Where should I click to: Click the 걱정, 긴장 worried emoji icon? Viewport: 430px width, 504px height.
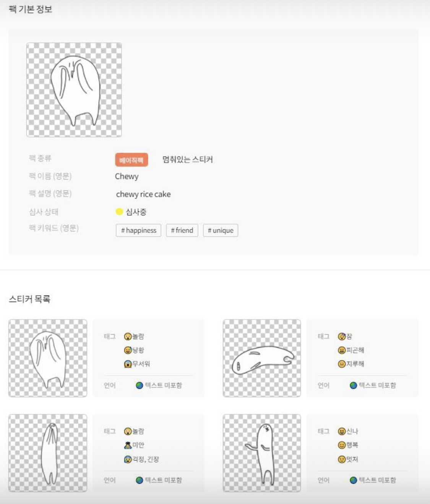click(x=128, y=459)
